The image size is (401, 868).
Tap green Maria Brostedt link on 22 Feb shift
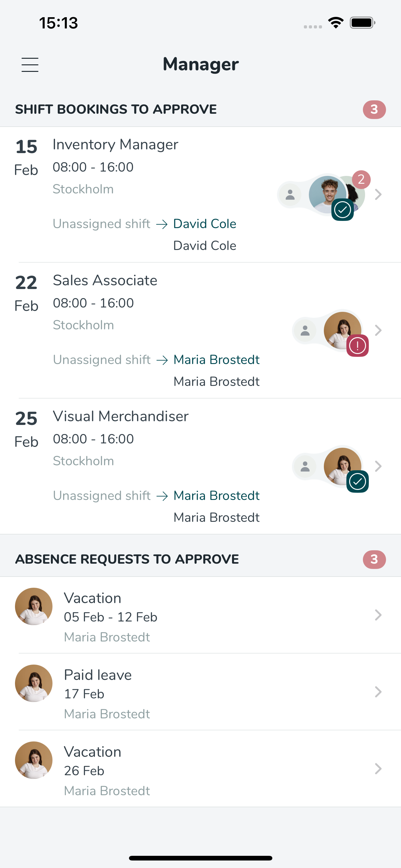(x=216, y=360)
